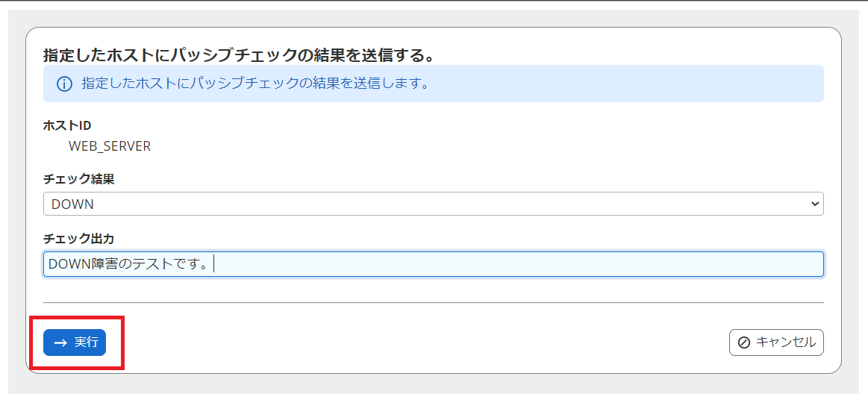Open the チェック結果 dropdown

[x=433, y=204]
